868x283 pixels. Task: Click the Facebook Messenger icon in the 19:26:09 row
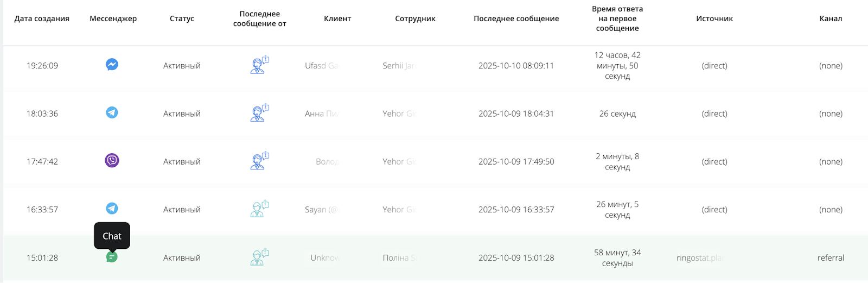pos(112,65)
